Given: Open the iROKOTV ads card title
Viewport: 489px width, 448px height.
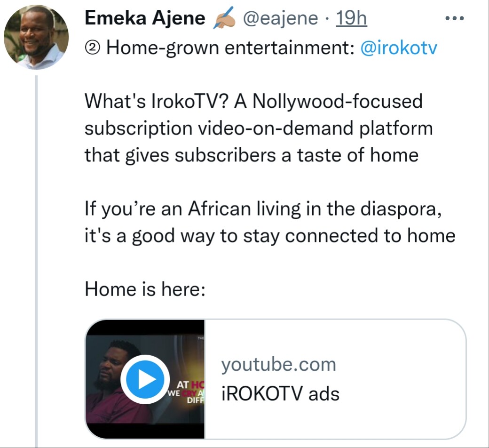Looking at the screenshot, I should pos(280,393).
